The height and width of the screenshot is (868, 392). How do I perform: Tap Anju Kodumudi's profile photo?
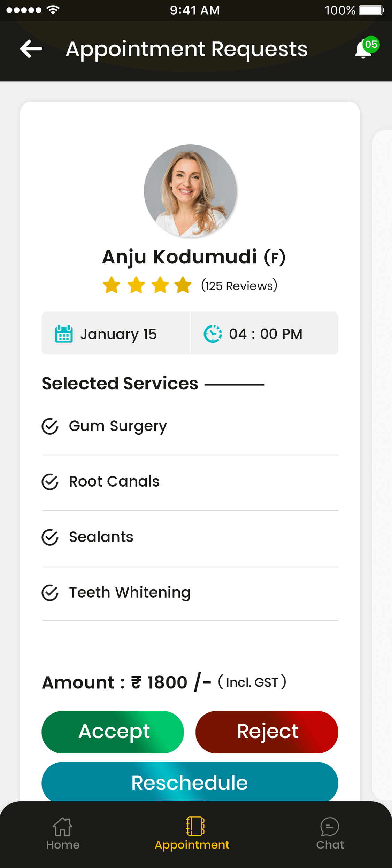click(190, 191)
